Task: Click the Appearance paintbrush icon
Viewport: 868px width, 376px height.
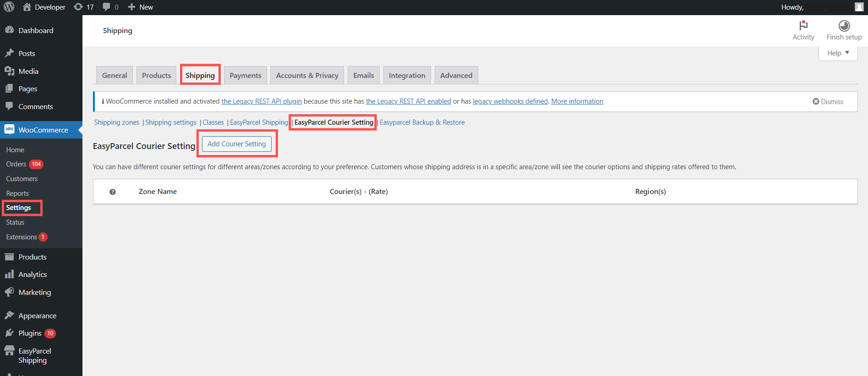Action: (9, 315)
